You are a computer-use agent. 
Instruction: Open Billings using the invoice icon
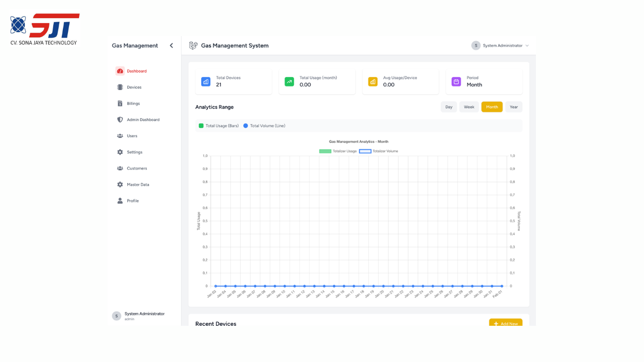point(120,104)
